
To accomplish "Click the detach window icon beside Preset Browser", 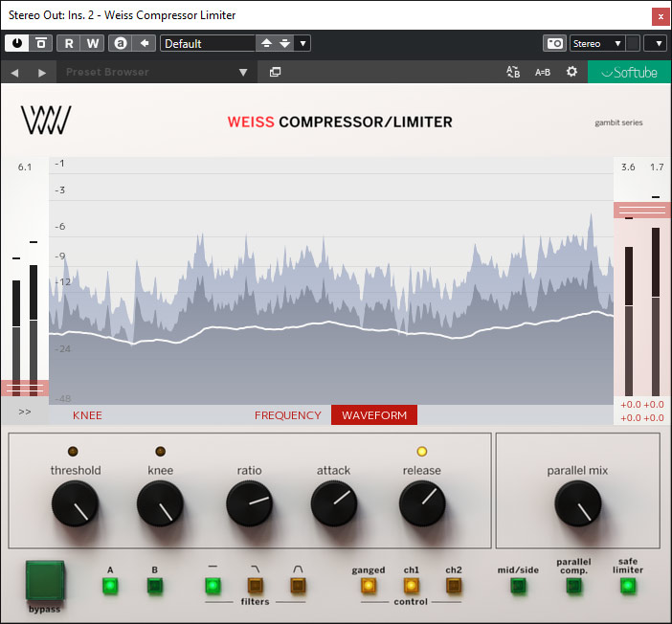I will (275, 72).
